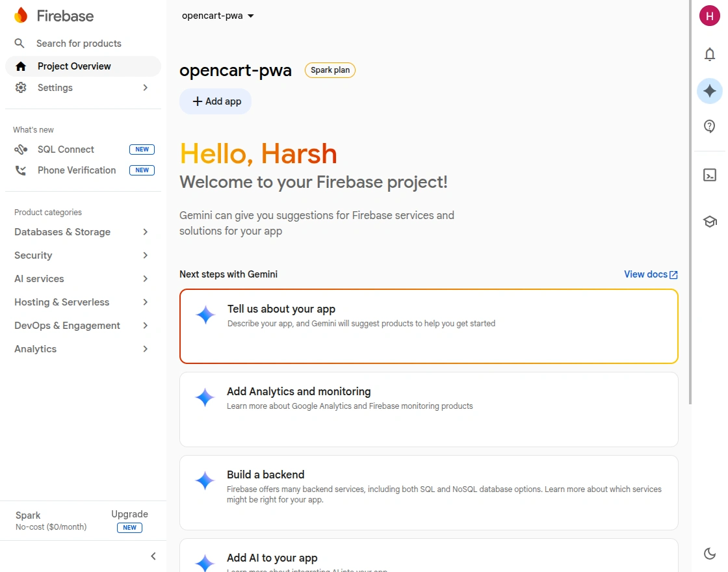
Task: Click the NEW badge under Upgrade
Action: [x=129, y=528]
